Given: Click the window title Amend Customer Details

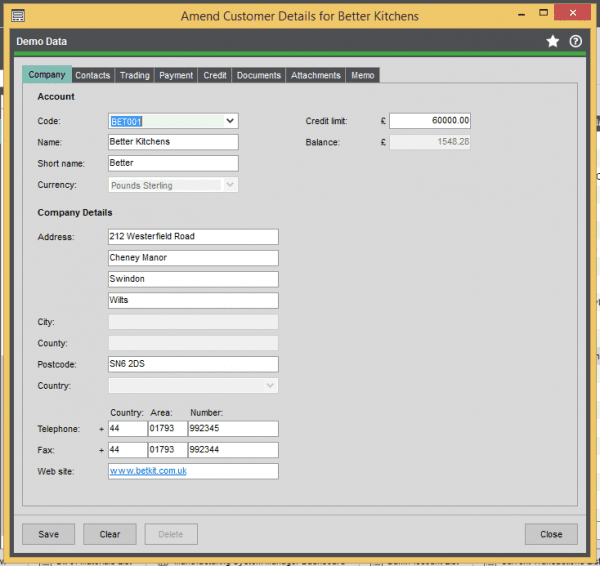Looking at the screenshot, I should (x=300, y=16).
